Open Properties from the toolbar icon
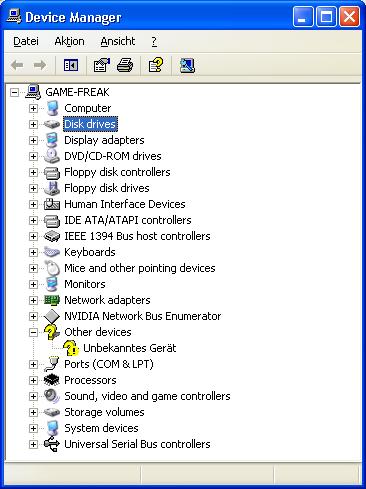Viewport: 366px width, 489px height. point(102,65)
